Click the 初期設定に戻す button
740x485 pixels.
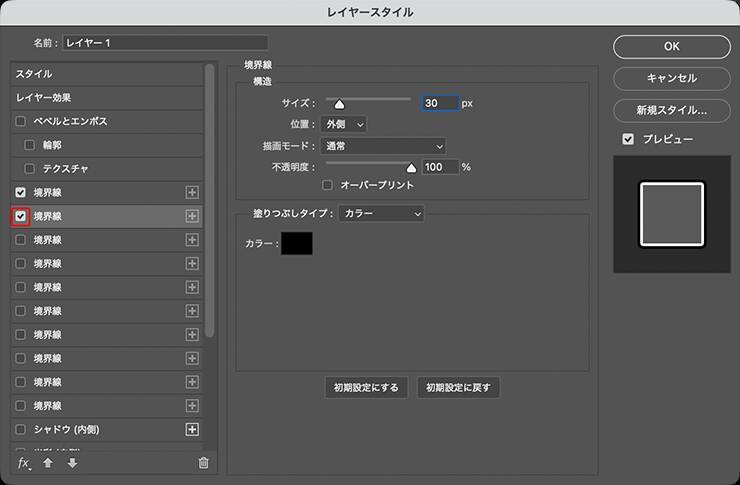click(458, 388)
